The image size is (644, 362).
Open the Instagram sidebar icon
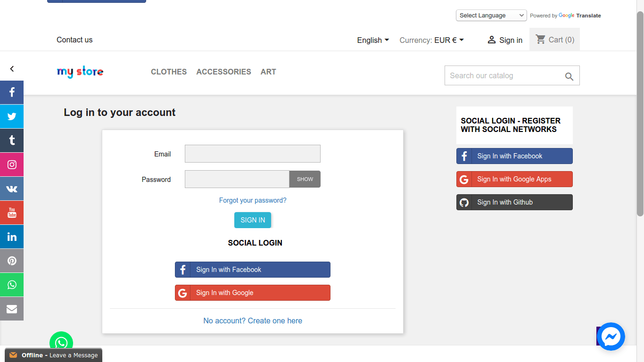(x=12, y=165)
